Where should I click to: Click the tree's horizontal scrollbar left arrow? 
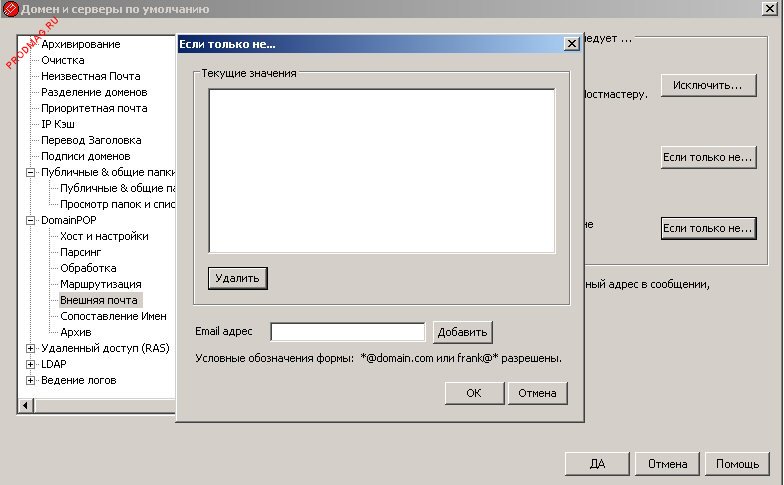pos(26,405)
